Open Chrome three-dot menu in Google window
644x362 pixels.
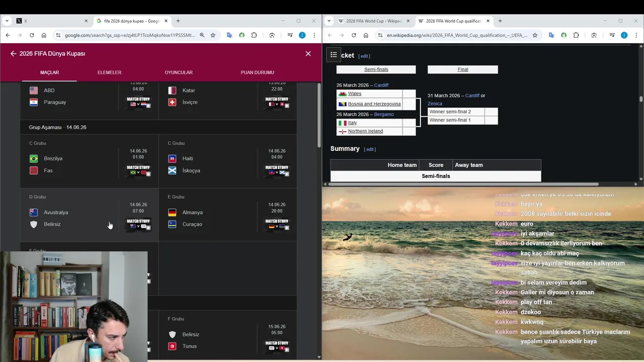pos(314,35)
